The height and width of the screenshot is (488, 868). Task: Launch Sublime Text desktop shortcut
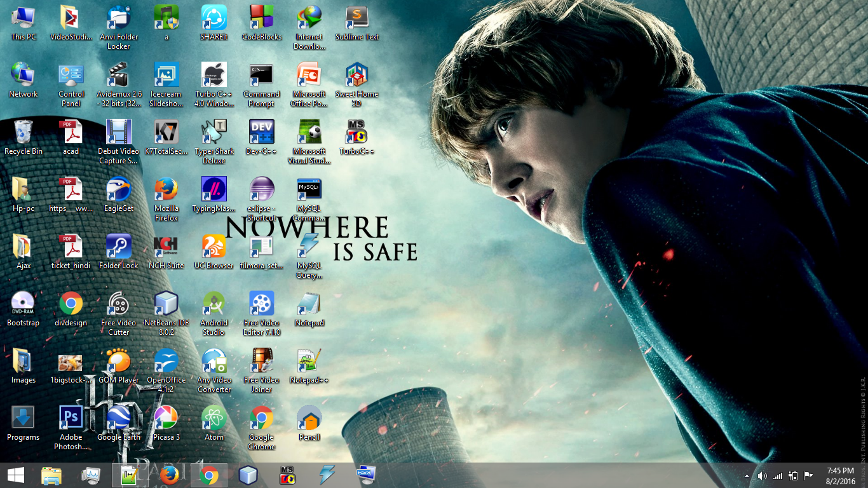pyautogui.click(x=357, y=24)
